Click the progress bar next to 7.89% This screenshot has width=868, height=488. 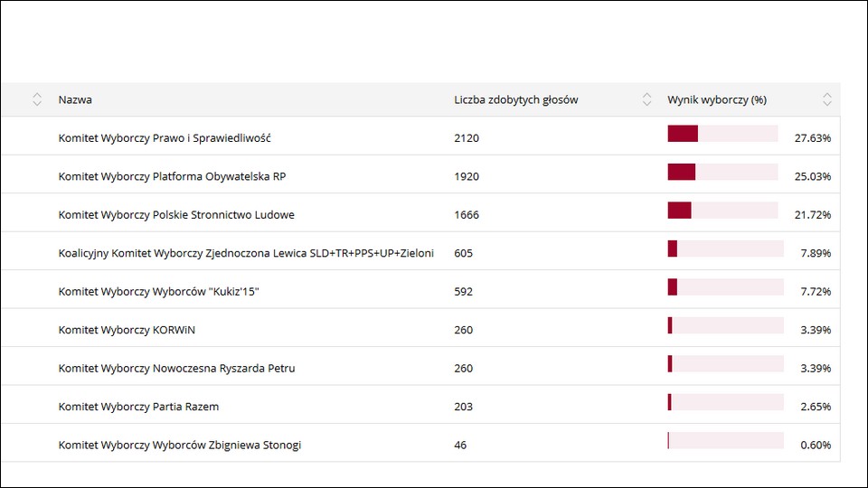pyautogui.click(x=725, y=249)
